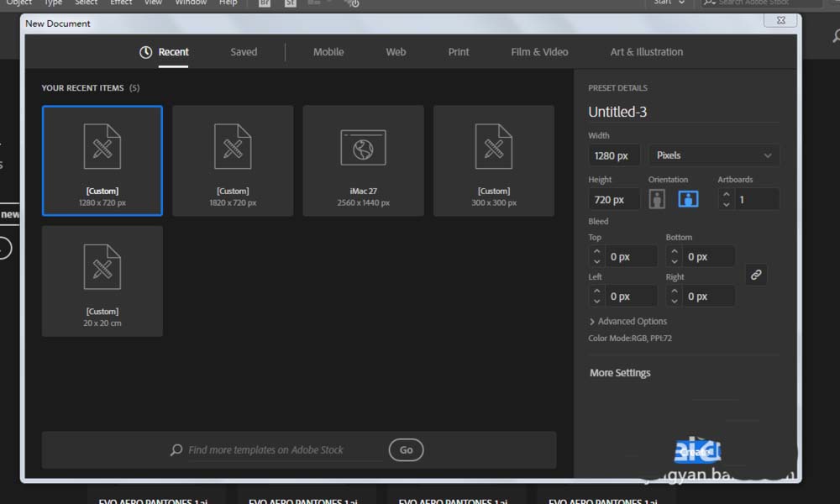
Task: Click the More Settings button
Action: coord(620,372)
